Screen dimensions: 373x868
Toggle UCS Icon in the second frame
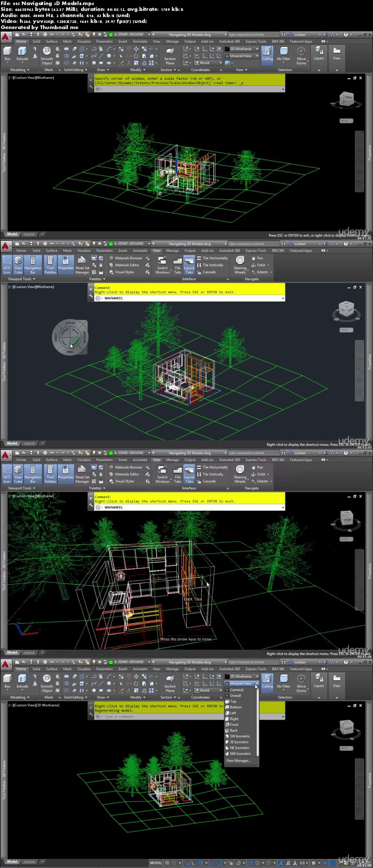click(x=7, y=265)
